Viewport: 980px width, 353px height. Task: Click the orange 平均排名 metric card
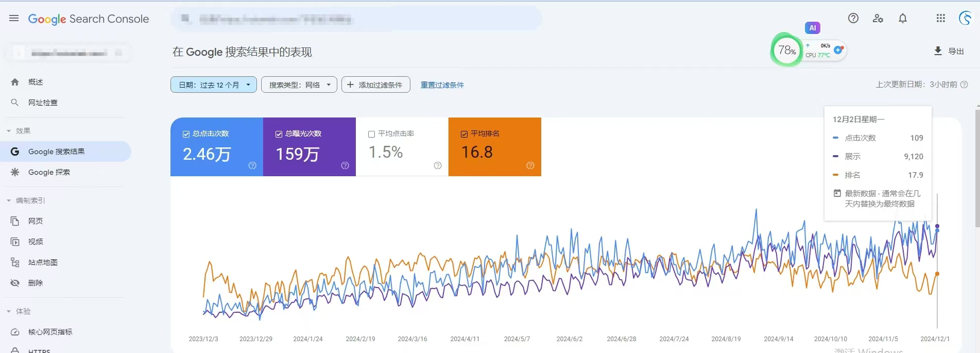click(x=495, y=147)
